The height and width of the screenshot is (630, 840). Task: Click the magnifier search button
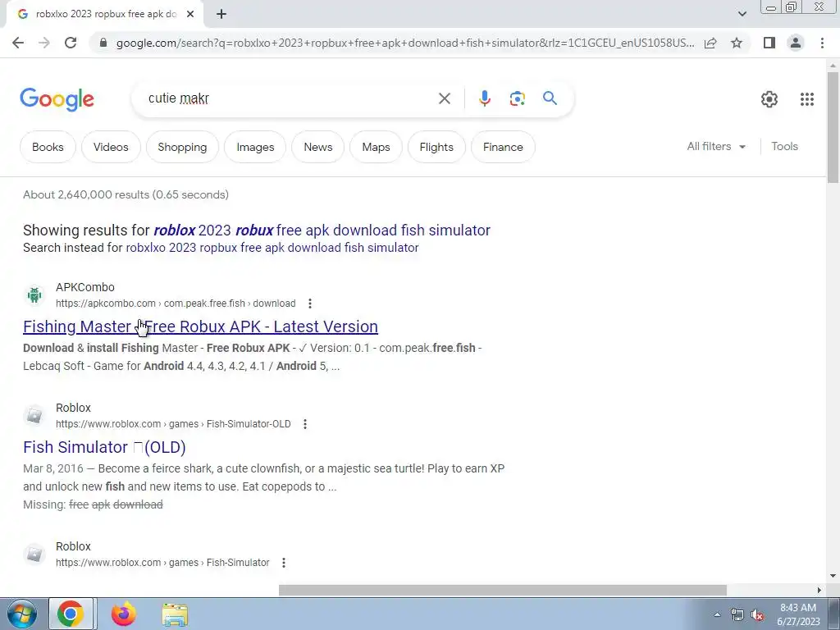tap(550, 98)
